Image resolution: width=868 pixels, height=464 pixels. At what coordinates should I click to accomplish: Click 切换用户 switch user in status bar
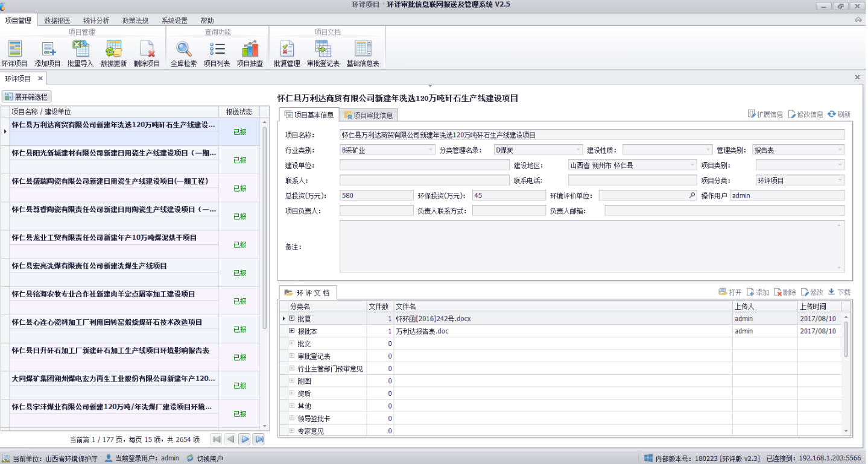point(205,459)
